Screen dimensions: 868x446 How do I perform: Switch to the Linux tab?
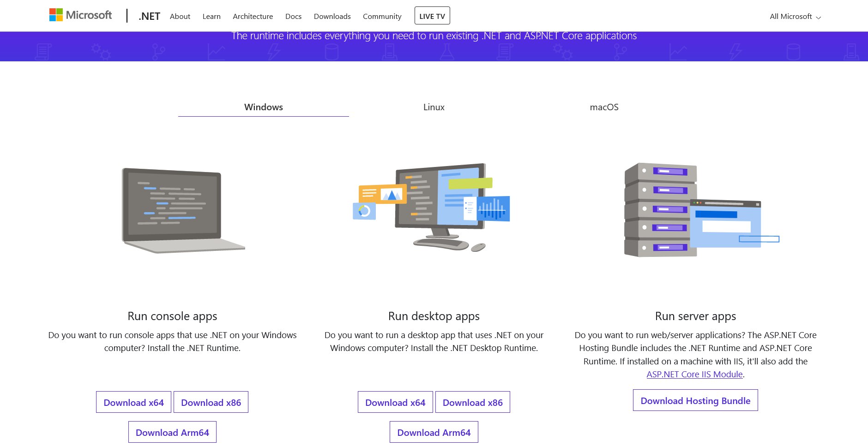point(434,107)
